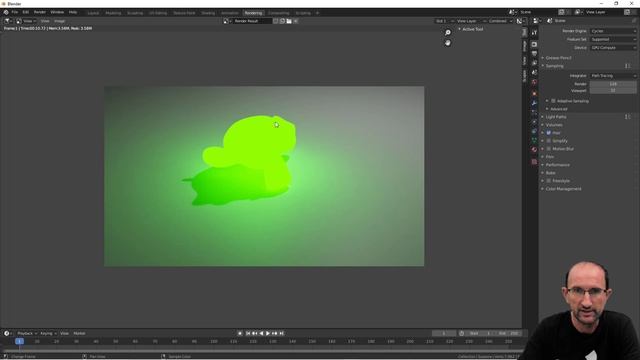Click the timeline play button
The image size is (640, 360).
268,333
